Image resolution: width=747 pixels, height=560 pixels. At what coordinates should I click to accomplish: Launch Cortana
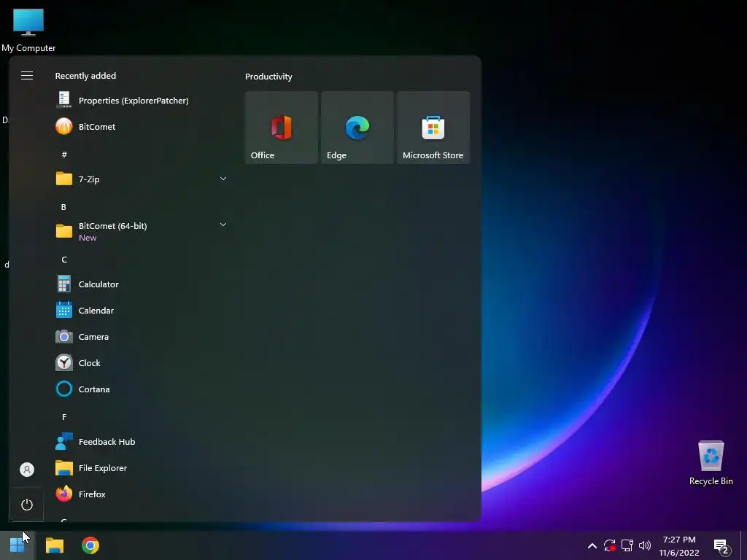(x=141, y=389)
